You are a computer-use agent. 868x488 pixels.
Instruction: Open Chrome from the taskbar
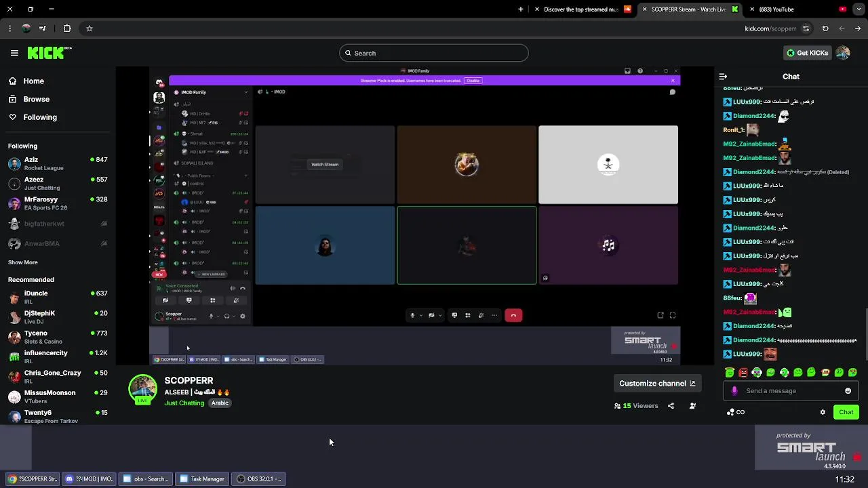(x=33, y=479)
